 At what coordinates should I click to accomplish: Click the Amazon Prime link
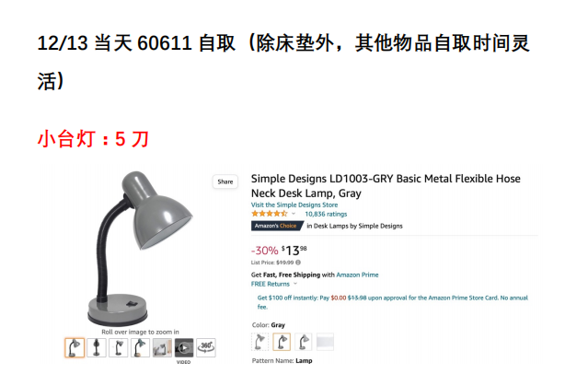tap(357, 275)
